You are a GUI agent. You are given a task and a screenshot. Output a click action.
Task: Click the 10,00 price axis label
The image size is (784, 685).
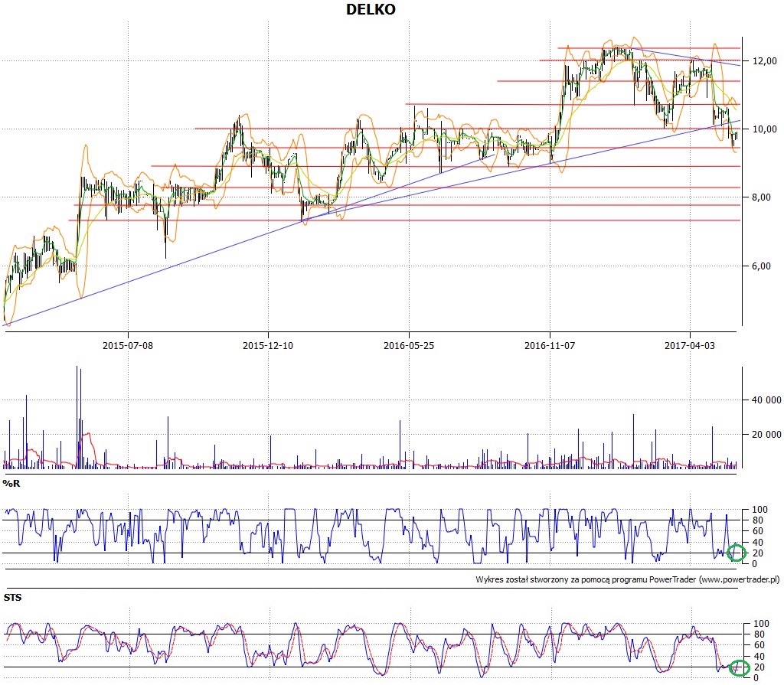coord(765,129)
